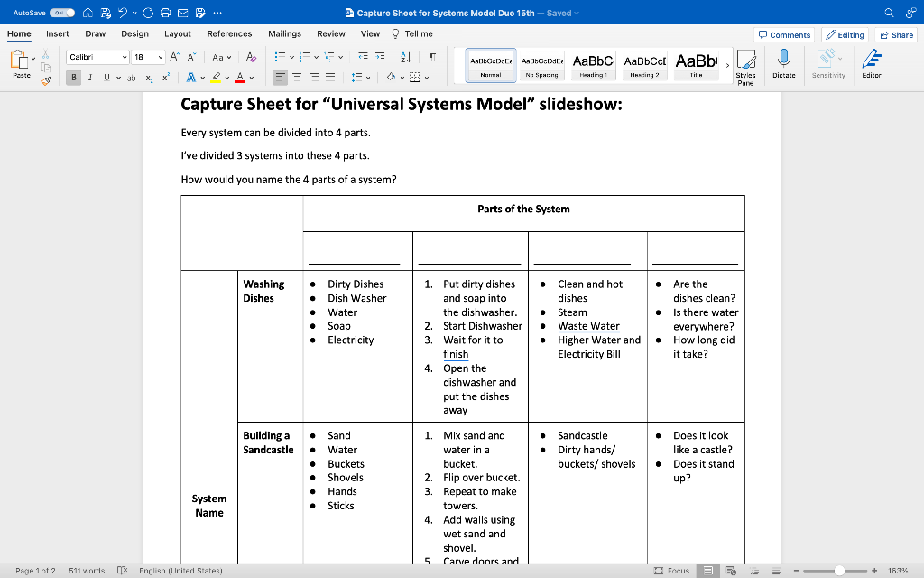Screen dimensions: 924x578
Task: Click the Save icon in title bar
Action: 106,13
